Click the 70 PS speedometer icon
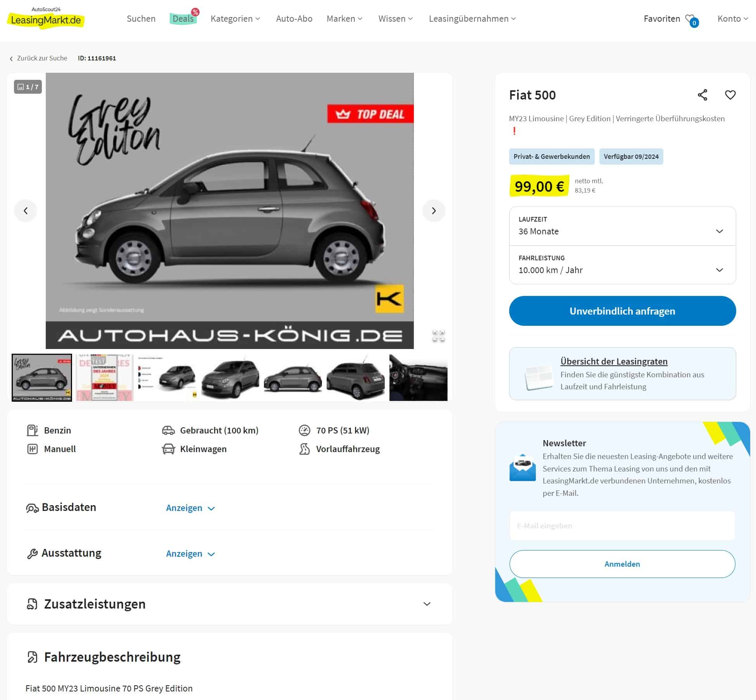This screenshot has height=700, width=756. point(305,430)
